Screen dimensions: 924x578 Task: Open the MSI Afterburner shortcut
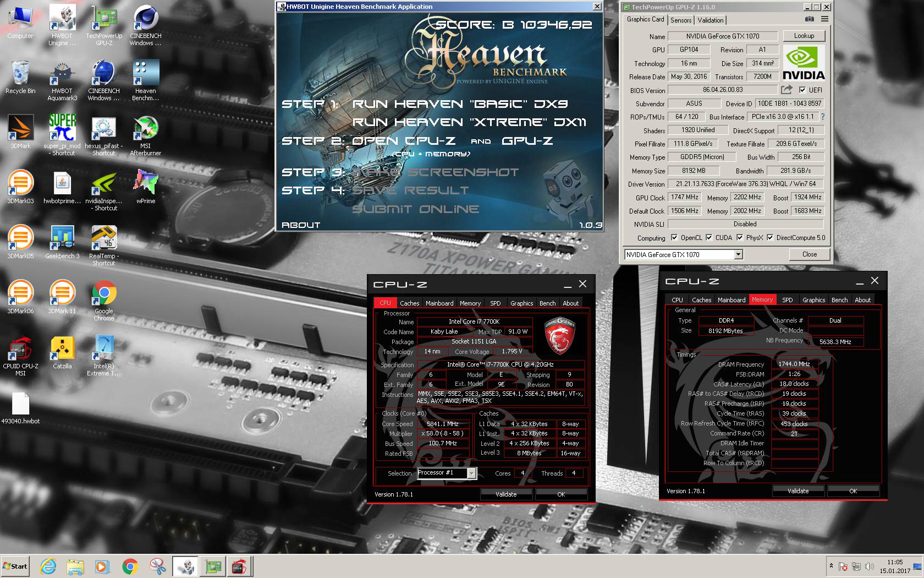tap(146, 135)
